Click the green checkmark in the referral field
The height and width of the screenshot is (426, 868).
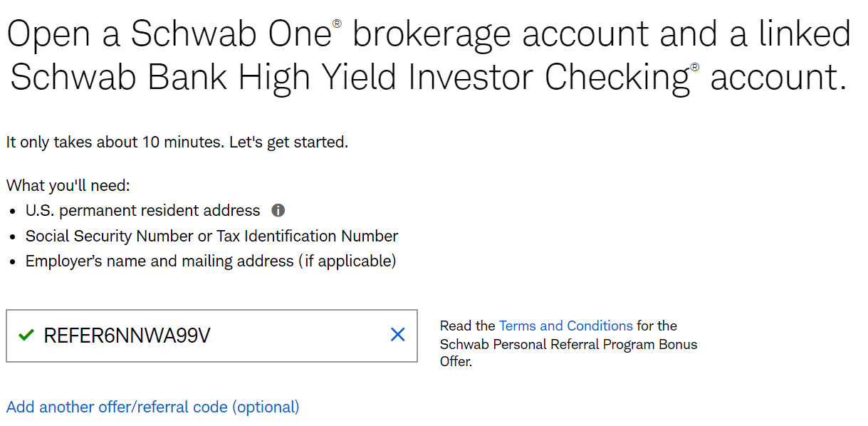[x=26, y=335]
